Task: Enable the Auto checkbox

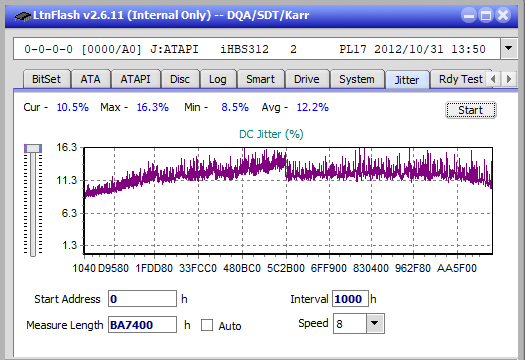Action: (207, 325)
